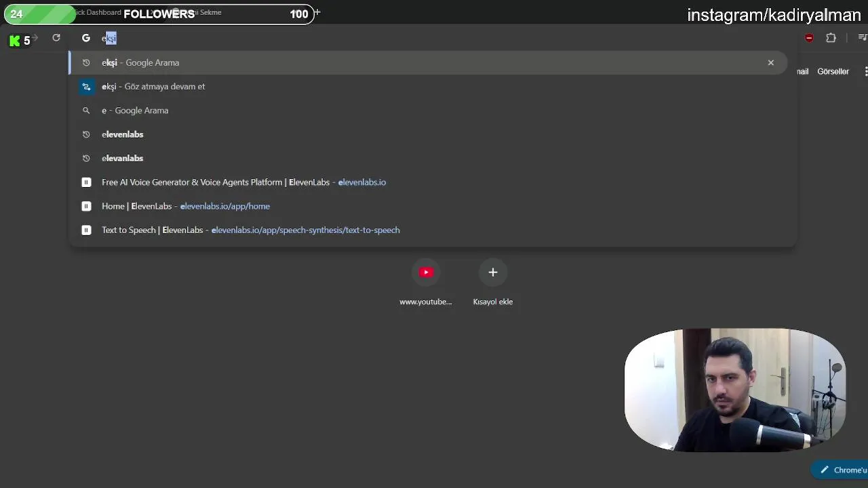Screen dimensions: 868x488
Task: Click the browser reload button
Action: point(56,38)
